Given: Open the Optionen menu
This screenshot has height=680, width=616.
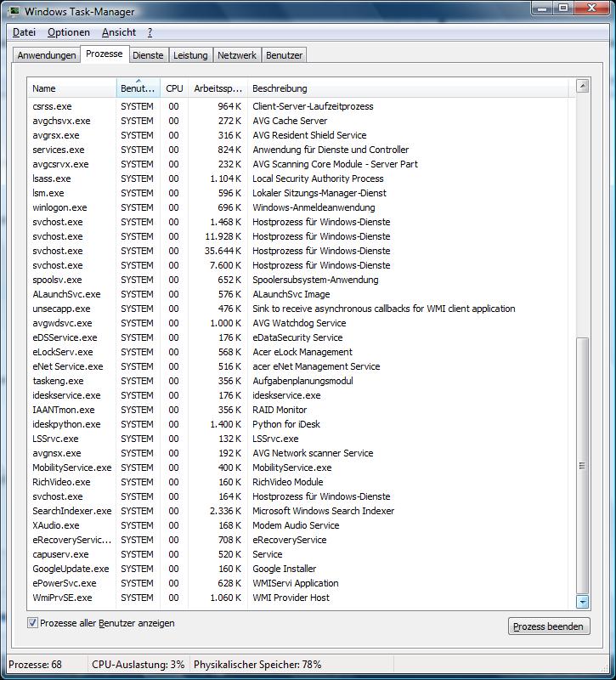Looking at the screenshot, I should coord(69,32).
